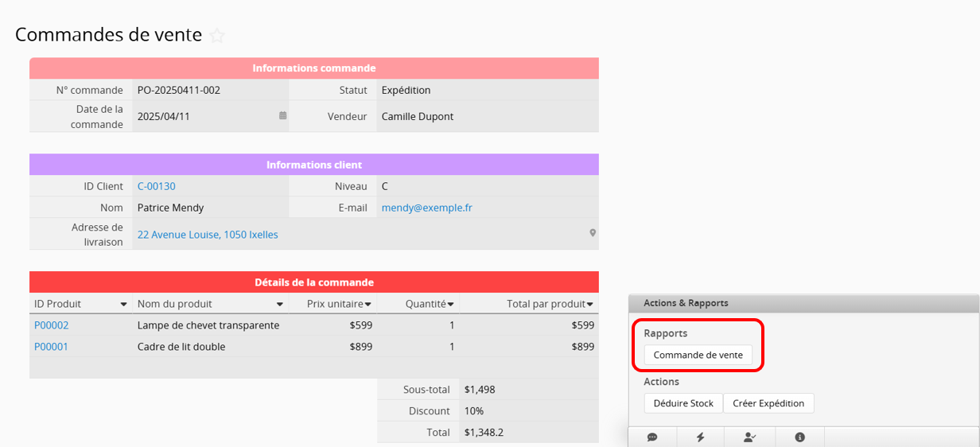This screenshot has height=447, width=980.
Task: Click the Discount field value 10%
Action: [x=476, y=411]
